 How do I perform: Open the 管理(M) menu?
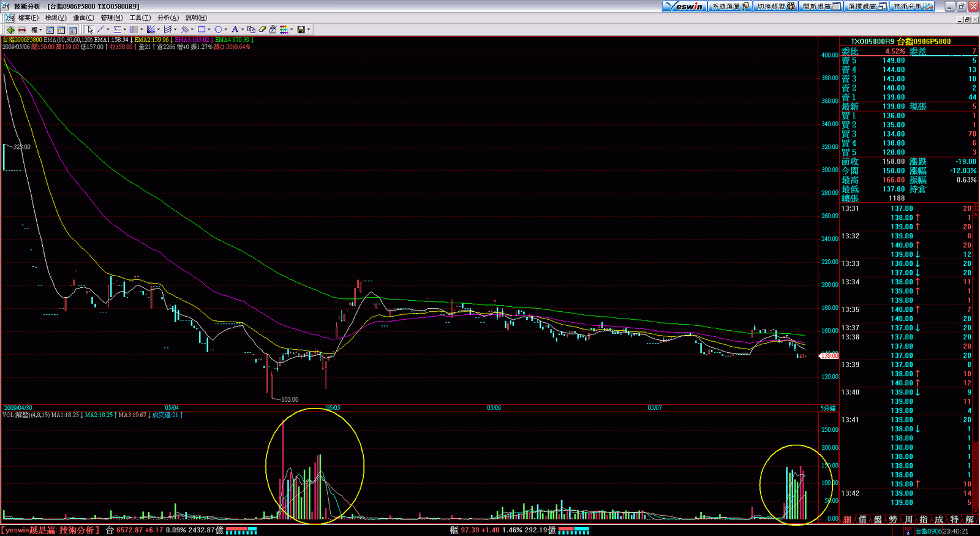click(x=112, y=18)
